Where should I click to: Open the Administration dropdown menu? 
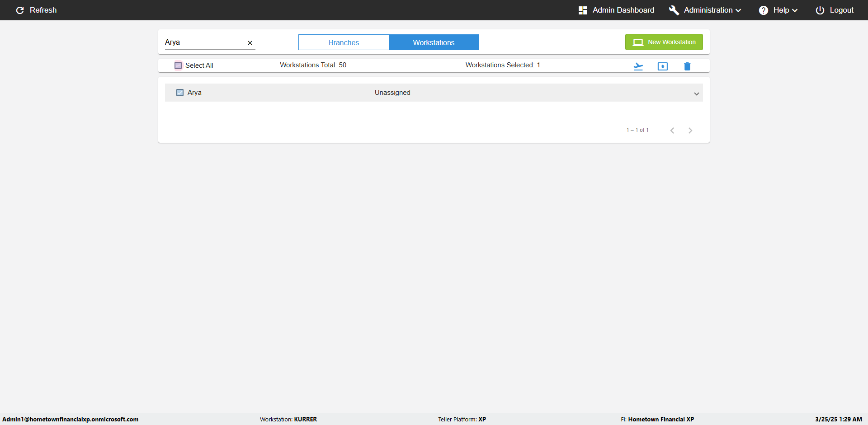[705, 10]
